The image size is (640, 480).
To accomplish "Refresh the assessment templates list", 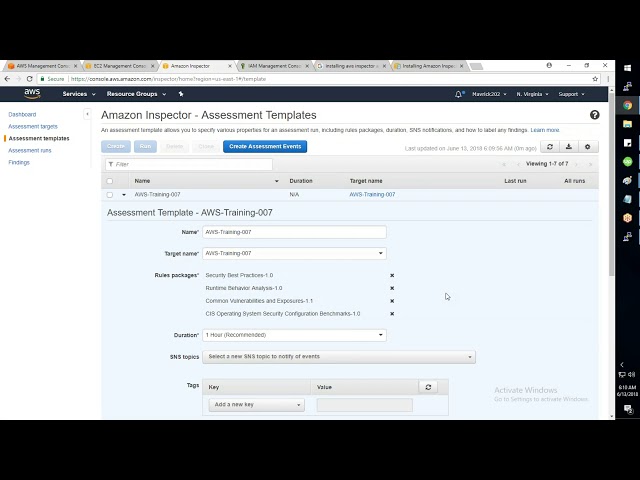I will tap(550, 147).
